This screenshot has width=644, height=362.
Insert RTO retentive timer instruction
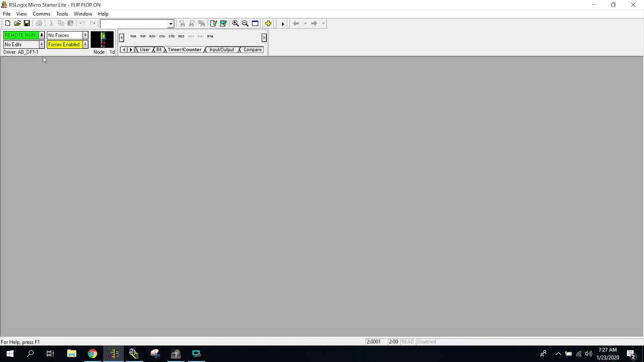click(152, 36)
